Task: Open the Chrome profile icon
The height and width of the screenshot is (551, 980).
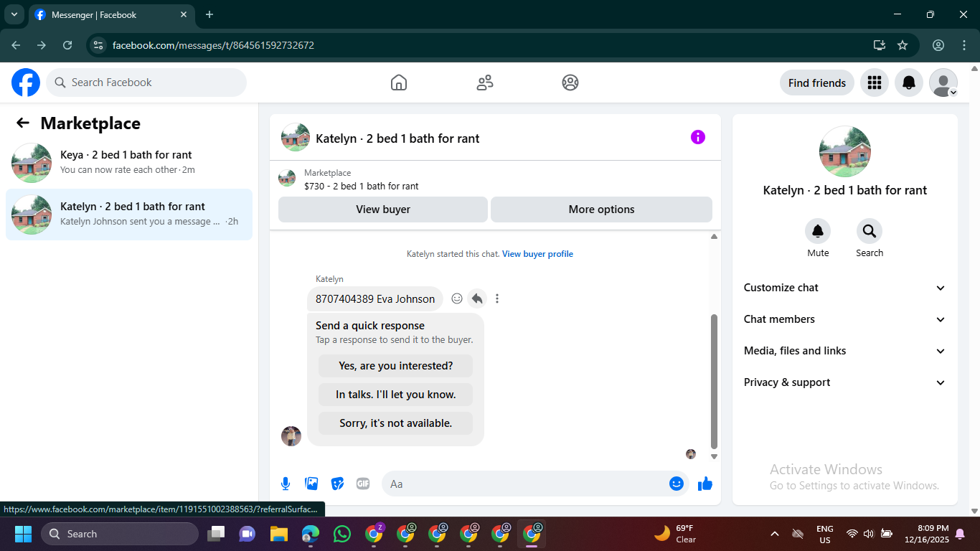Action: [938, 45]
